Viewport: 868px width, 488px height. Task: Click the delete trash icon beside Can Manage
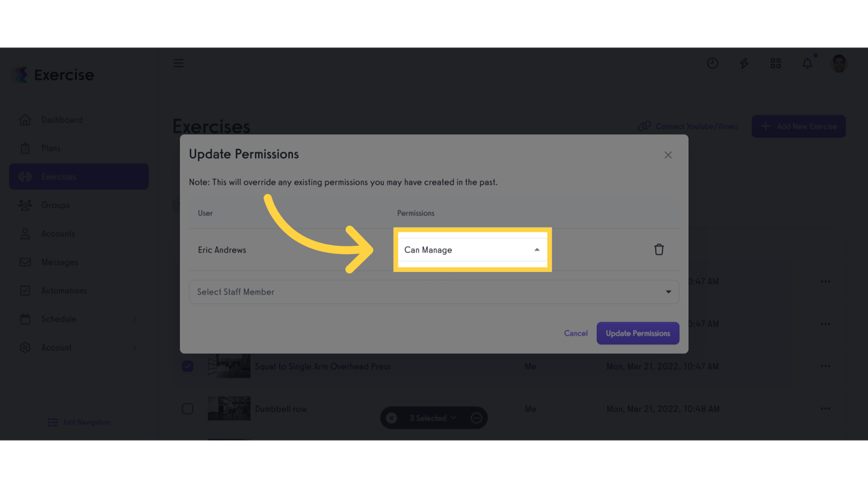point(659,249)
